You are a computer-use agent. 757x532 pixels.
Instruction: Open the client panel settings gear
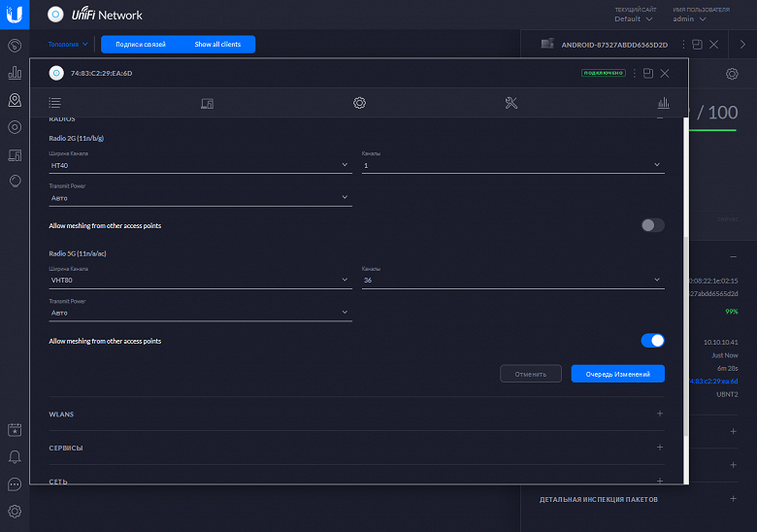tap(732, 74)
